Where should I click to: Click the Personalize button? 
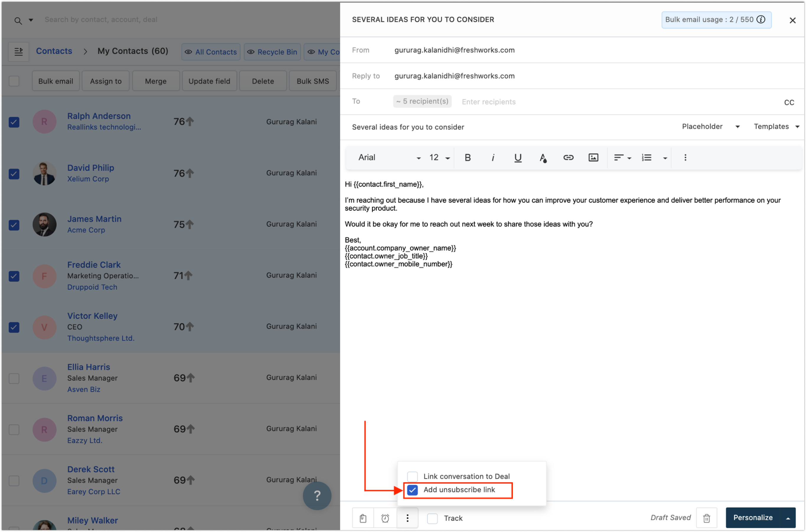point(753,518)
